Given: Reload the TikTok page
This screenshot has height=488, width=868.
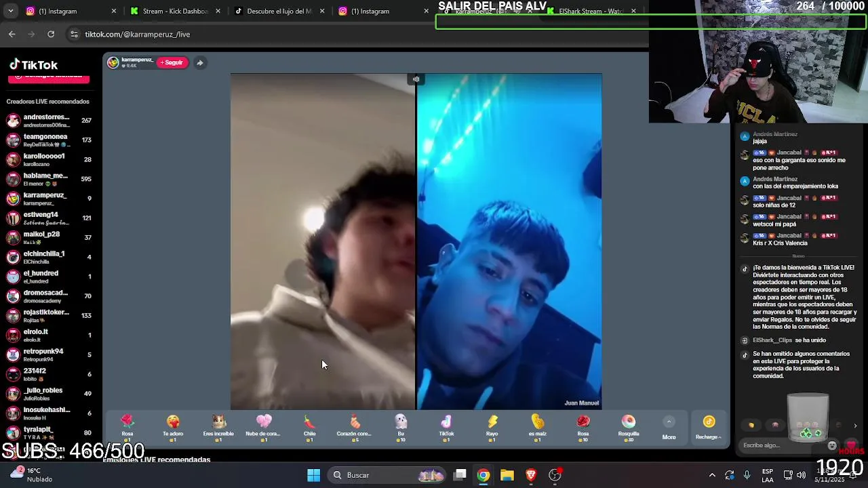Looking at the screenshot, I should 51,34.
